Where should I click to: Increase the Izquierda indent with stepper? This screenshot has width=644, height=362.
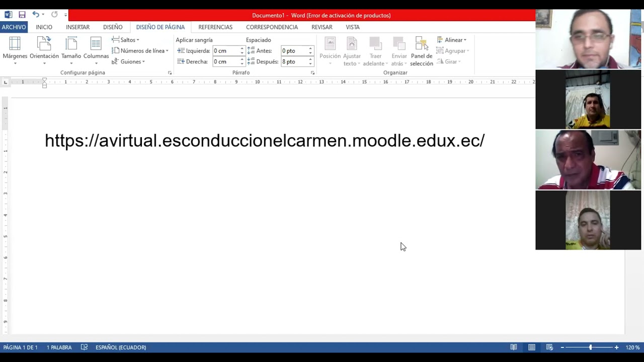click(242, 49)
